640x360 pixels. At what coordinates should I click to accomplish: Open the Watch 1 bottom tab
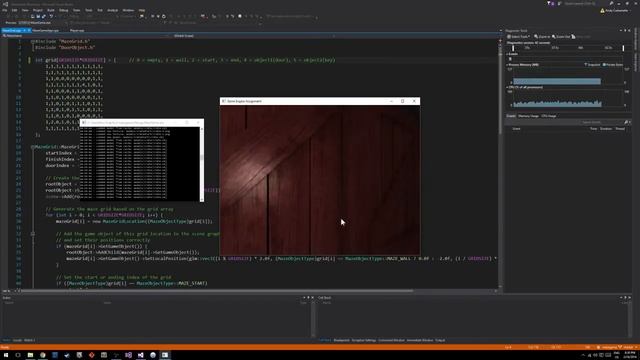pos(29,340)
